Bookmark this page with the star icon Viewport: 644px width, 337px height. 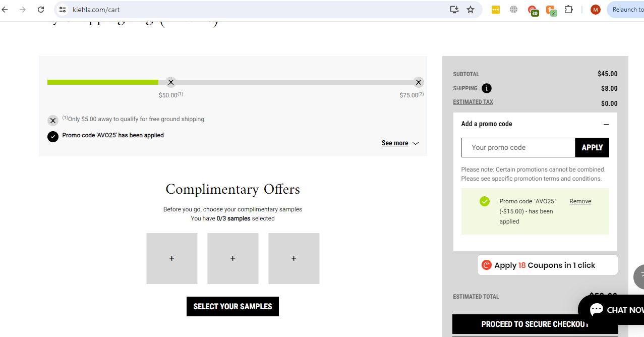471,10
